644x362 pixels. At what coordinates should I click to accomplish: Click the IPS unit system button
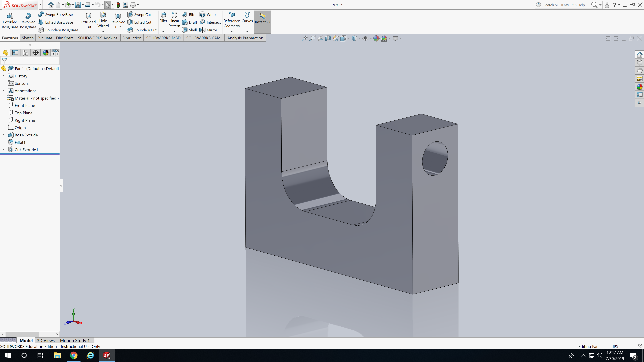click(x=615, y=346)
